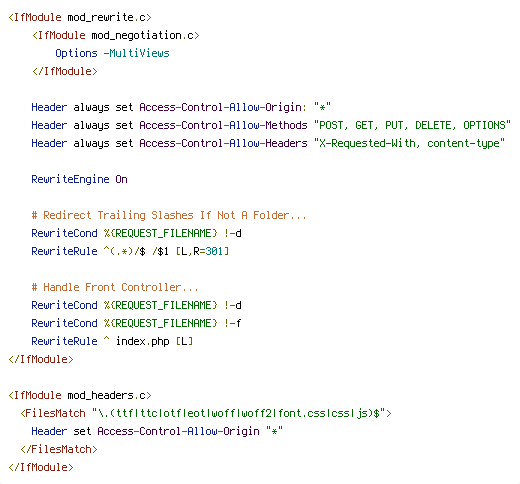
Task: Click the "POST, GET, PUT, DELETE, OPTIONS" string
Action: 412,125
